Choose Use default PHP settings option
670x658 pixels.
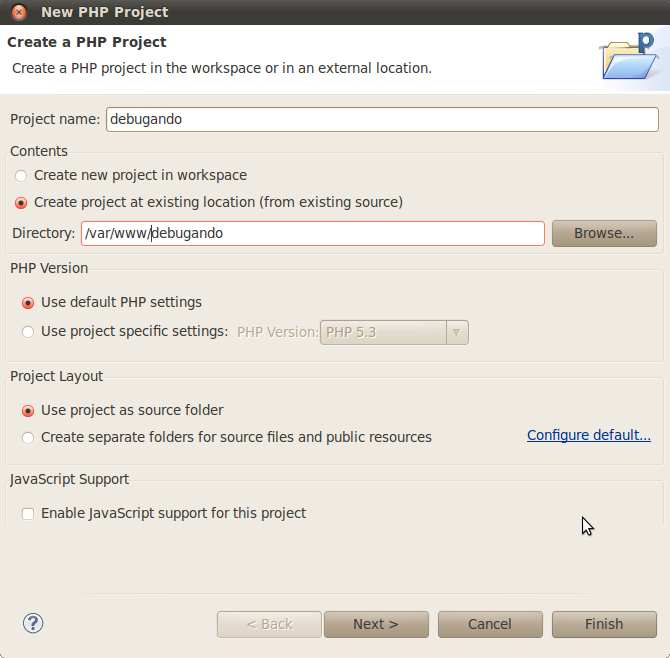29,302
